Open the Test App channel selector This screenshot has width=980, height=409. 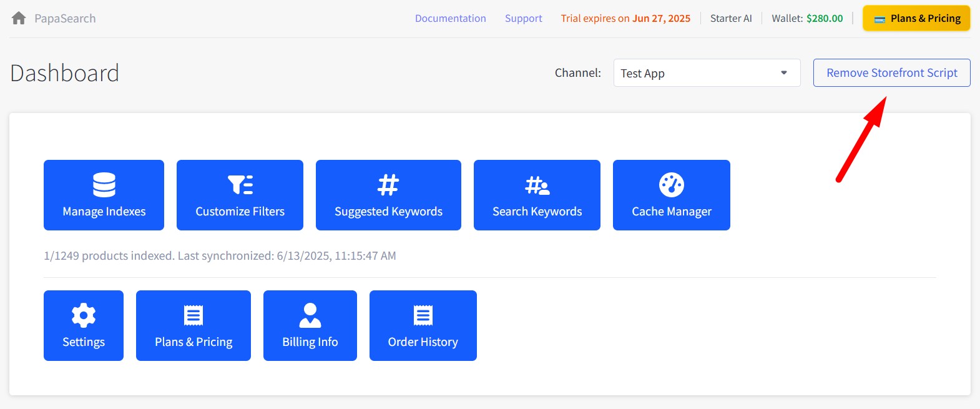(707, 73)
